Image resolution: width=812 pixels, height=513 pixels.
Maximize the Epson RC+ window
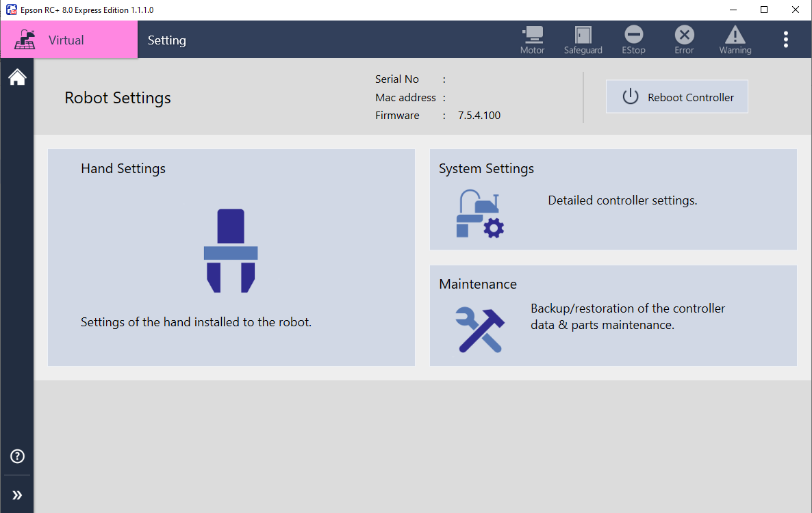764,10
